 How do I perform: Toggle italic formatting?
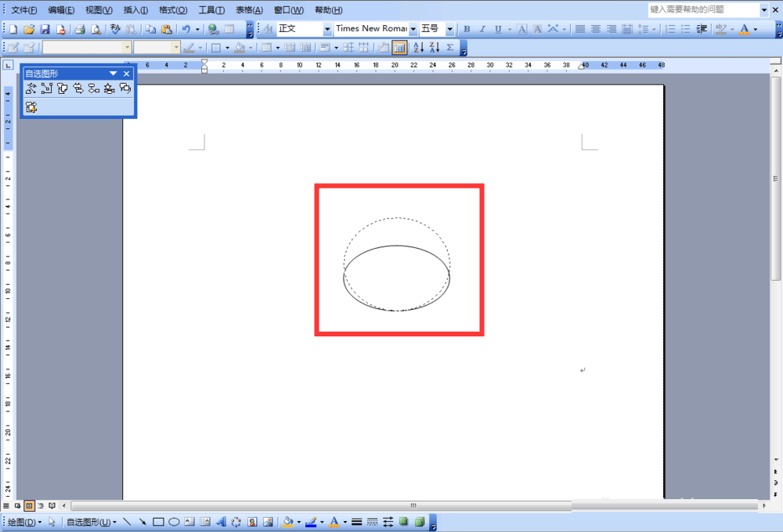(482, 30)
